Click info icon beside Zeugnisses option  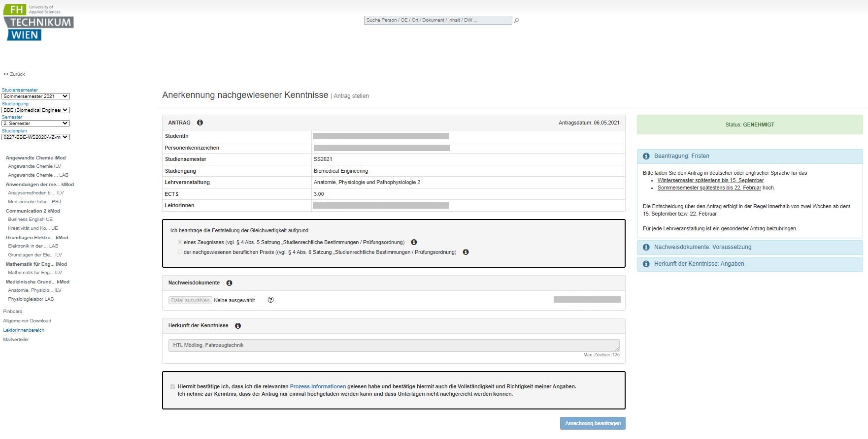click(x=414, y=242)
